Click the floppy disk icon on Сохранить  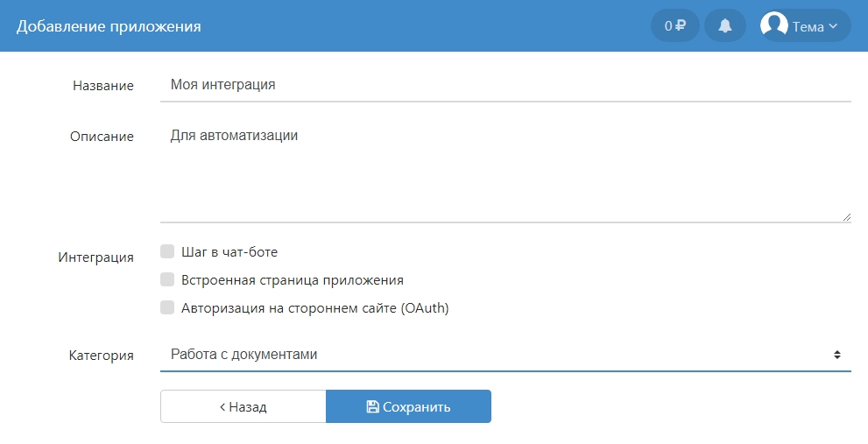372,406
